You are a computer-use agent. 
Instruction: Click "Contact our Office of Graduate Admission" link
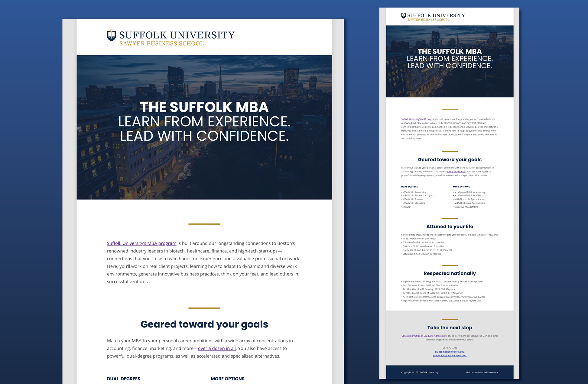(x=423, y=336)
